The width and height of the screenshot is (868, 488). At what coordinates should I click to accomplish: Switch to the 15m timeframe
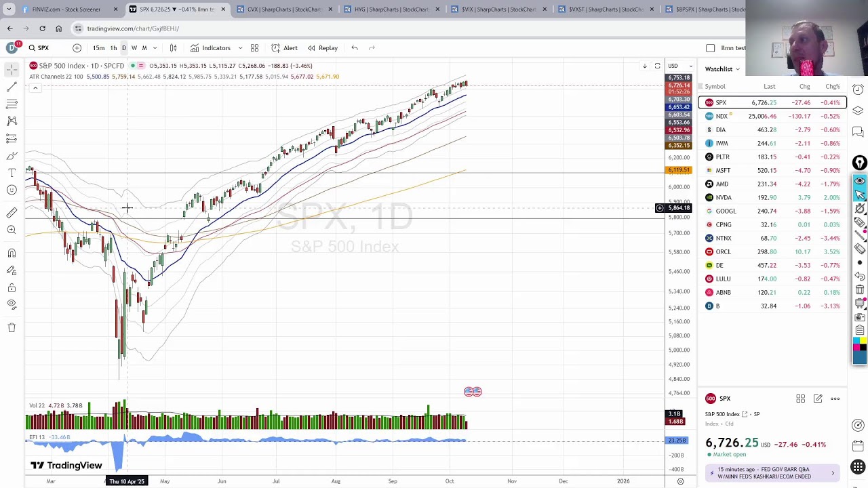click(98, 48)
